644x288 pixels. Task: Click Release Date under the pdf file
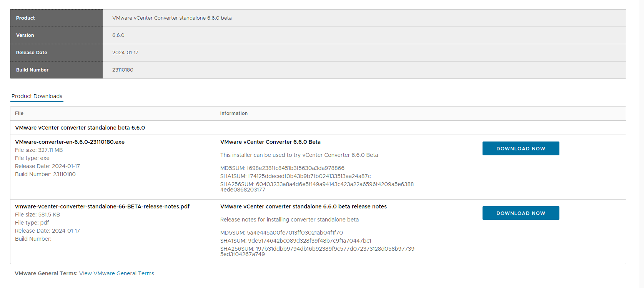point(47,231)
